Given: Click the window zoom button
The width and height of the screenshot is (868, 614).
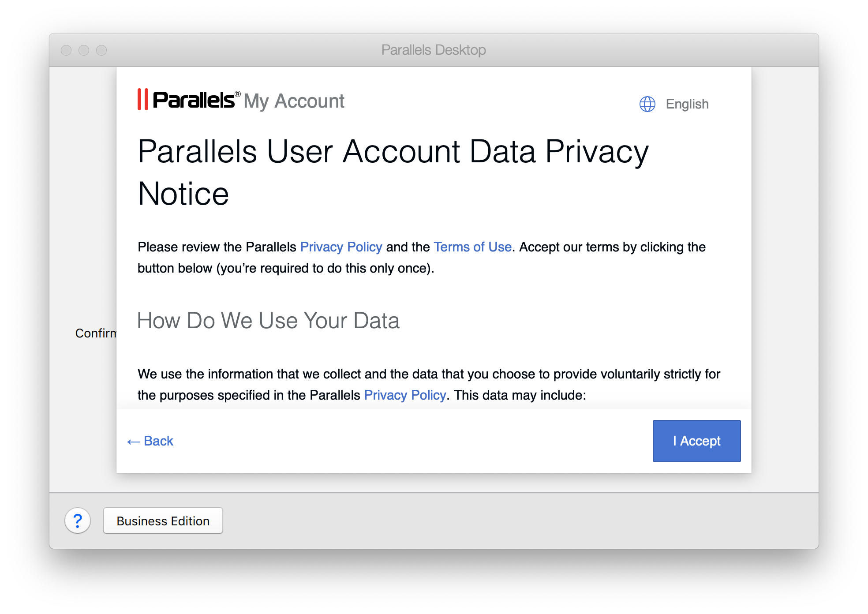Looking at the screenshot, I should [101, 50].
